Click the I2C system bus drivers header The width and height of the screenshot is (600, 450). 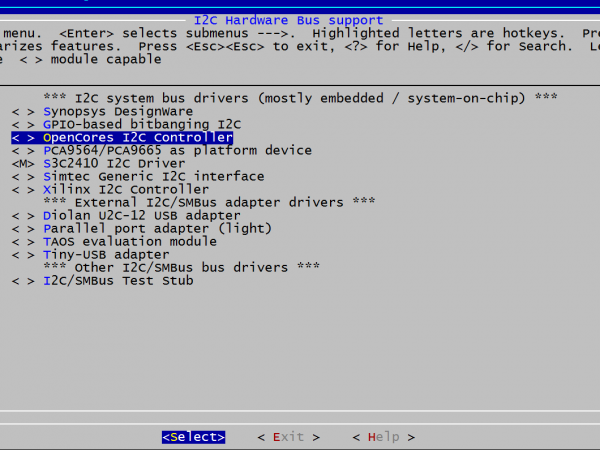300,98
